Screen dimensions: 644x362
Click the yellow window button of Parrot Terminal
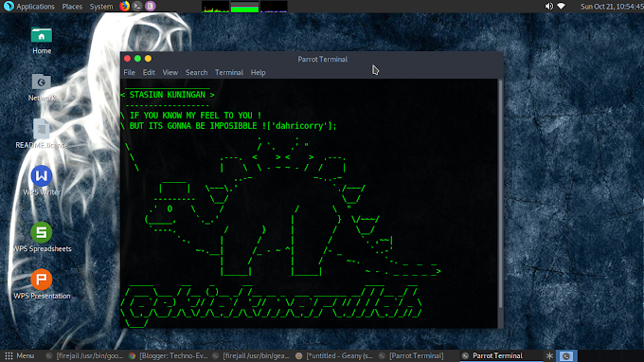point(148,59)
